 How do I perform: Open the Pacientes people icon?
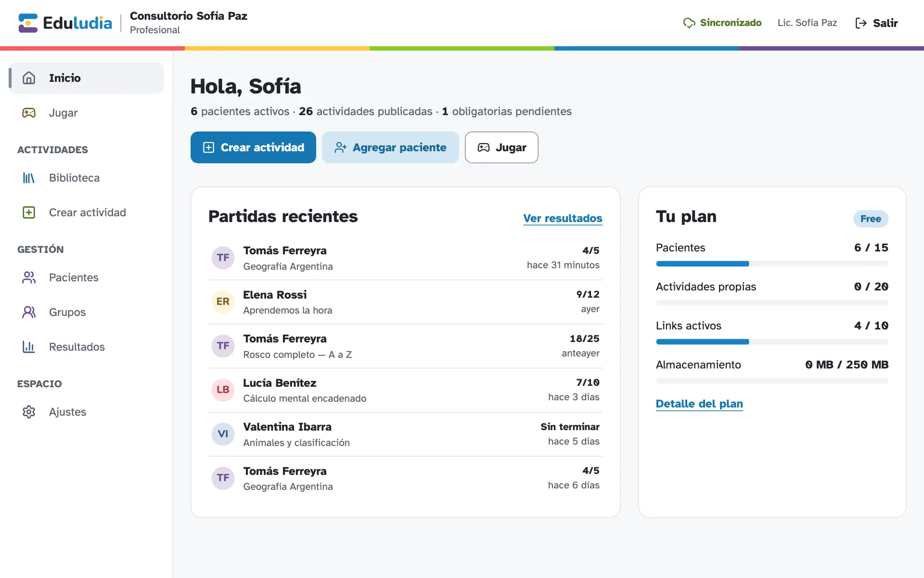coord(29,277)
